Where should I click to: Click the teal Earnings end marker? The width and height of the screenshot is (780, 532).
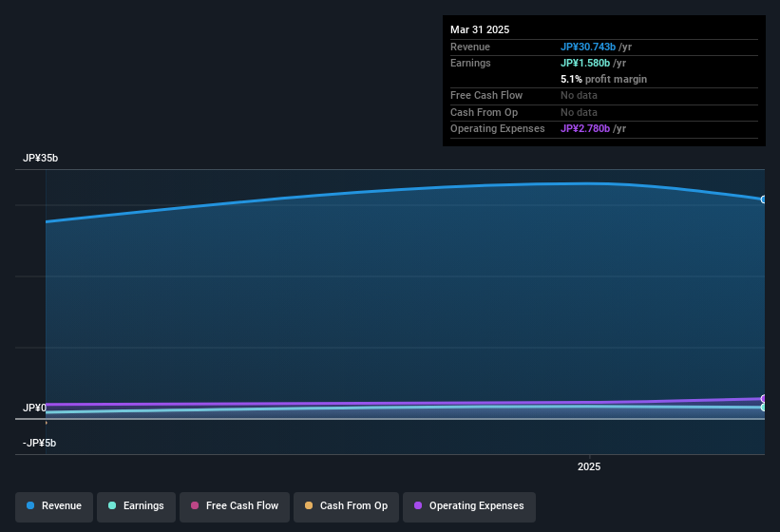(x=764, y=408)
